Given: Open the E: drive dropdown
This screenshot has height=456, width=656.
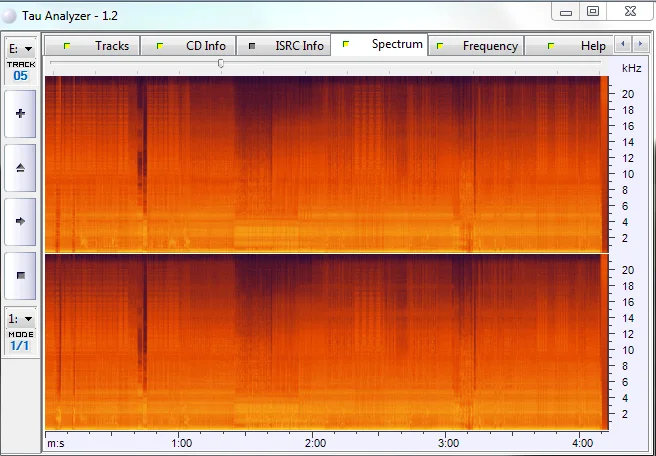Looking at the screenshot, I should (x=20, y=49).
